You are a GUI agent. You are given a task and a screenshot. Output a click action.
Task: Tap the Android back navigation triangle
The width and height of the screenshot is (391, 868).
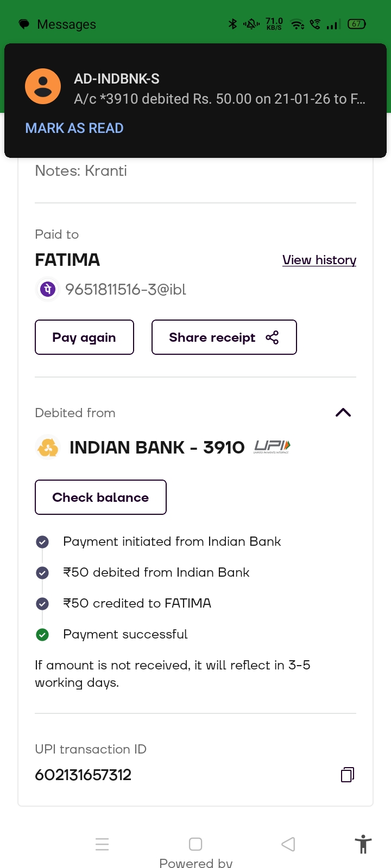(288, 844)
